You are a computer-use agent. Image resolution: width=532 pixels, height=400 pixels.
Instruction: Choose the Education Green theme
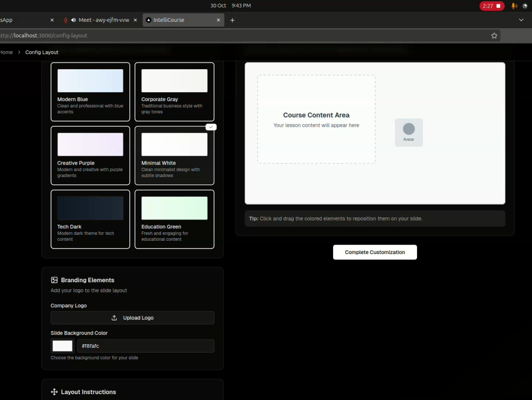pyautogui.click(x=174, y=219)
